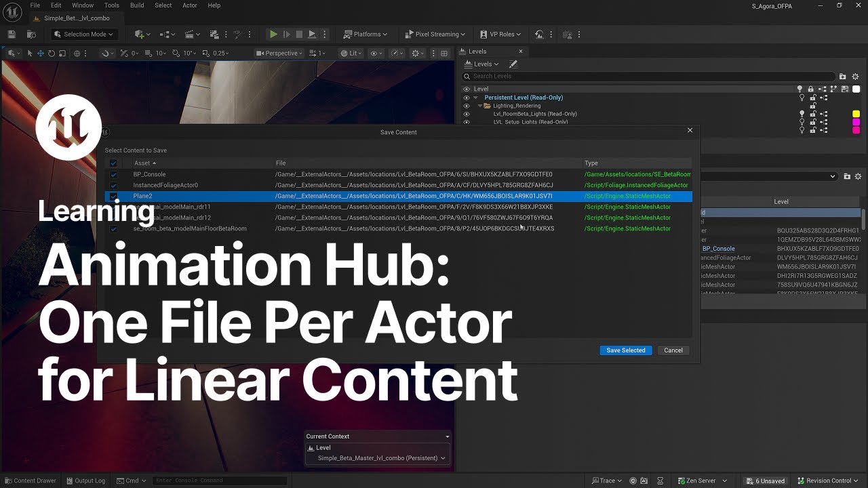Open the Level Details pencil icon
The image size is (868, 488).
pyautogui.click(x=513, y=64)
